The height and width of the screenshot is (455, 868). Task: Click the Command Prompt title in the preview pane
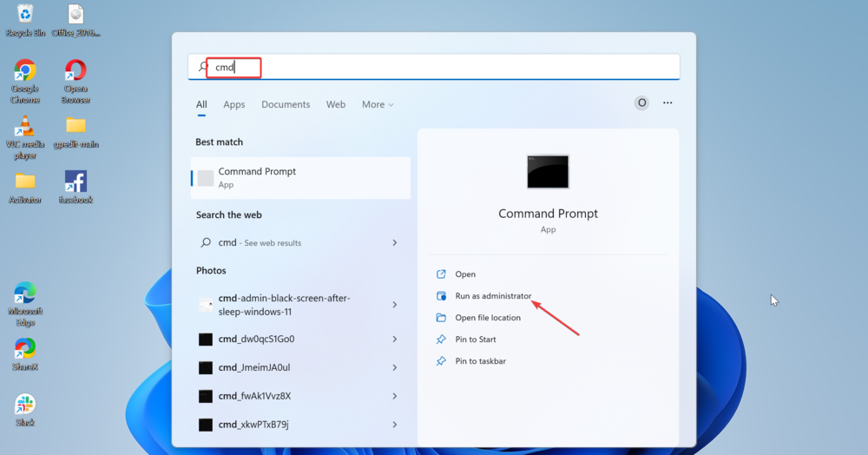pos(548,214)
